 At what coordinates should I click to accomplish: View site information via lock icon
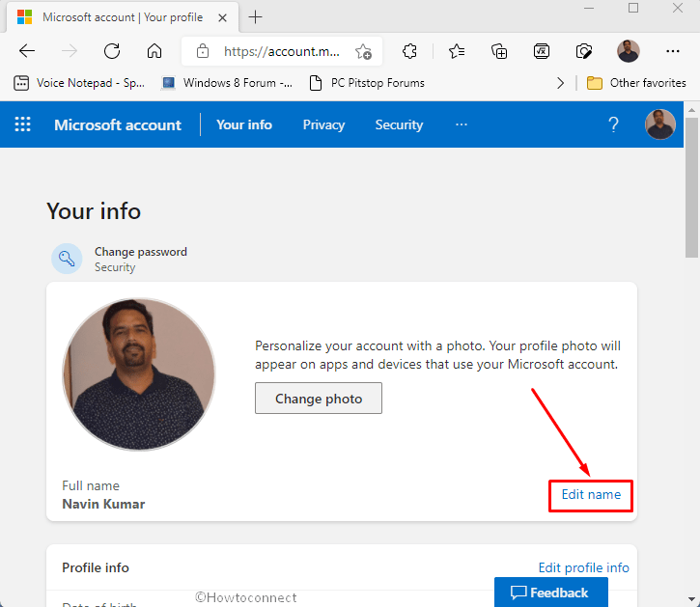[x=203, y=51]
